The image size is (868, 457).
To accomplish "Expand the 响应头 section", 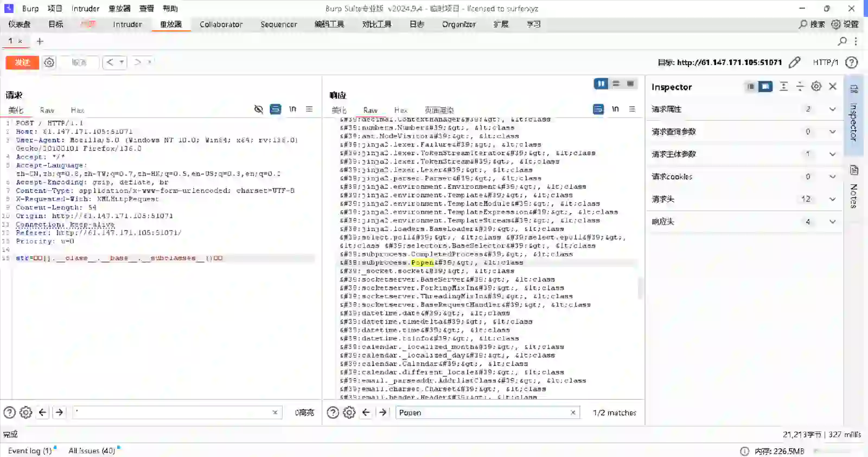I will [832, 222].
